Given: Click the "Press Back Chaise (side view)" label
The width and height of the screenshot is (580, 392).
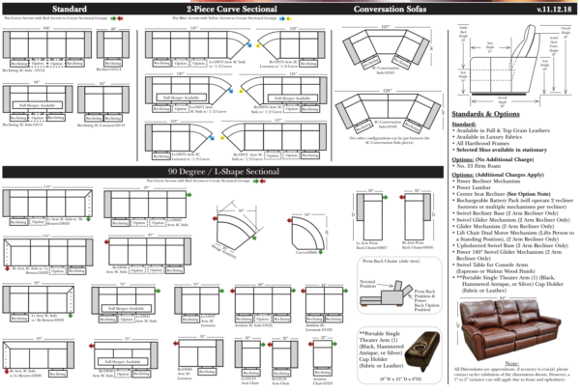Looking at the screenshot, I should [391, 261].
